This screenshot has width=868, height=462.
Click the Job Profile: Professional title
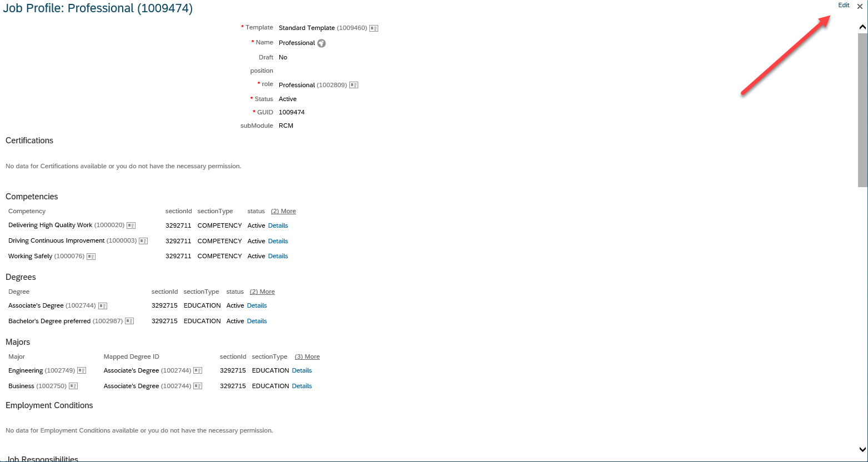(x=98, y=9)
